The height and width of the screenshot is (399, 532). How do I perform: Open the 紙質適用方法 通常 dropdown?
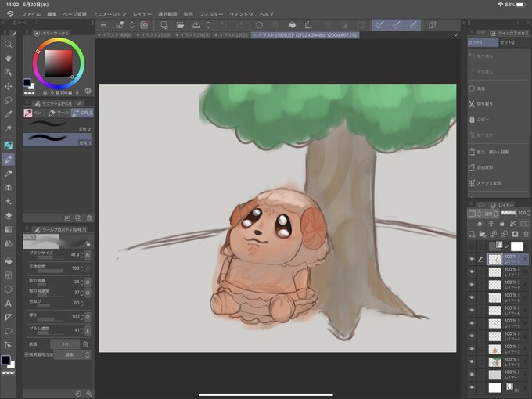coord(72,354)
